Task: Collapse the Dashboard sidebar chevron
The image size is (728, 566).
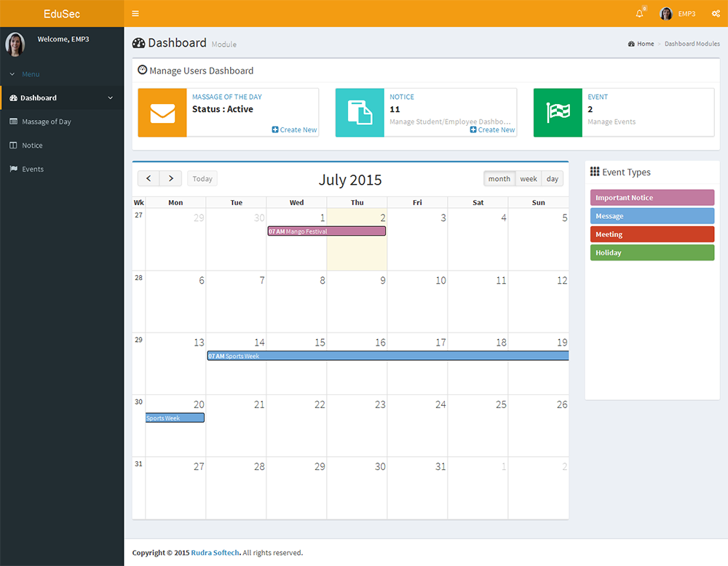Action: point(111,98)
